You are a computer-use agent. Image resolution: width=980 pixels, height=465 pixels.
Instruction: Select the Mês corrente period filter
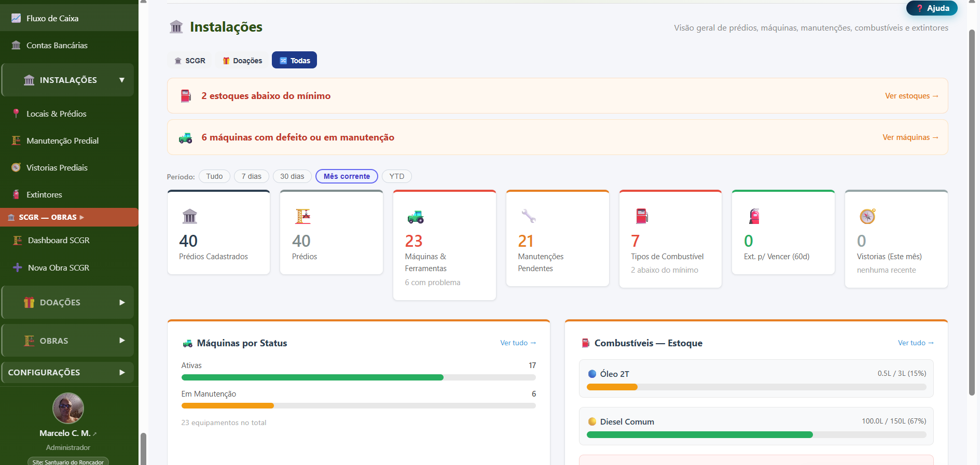click(347, 176)
